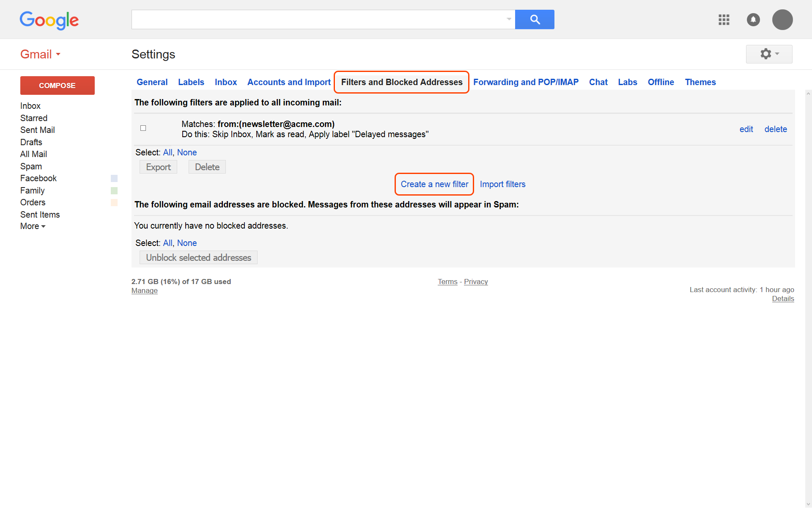Click the Delete filters button
Screen dimensions: 812x508
(207, 167)
